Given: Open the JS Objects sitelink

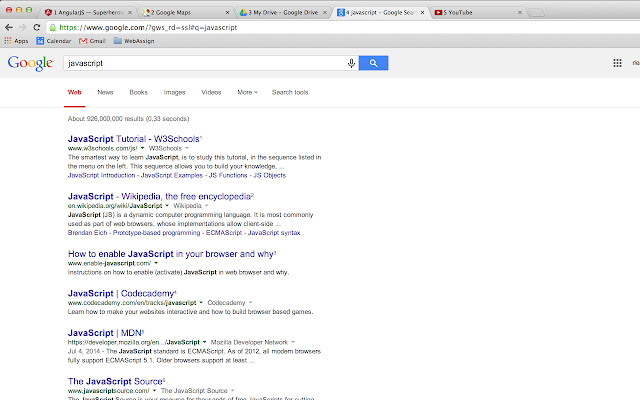Looking at the screenshot, I should [269, 175].
